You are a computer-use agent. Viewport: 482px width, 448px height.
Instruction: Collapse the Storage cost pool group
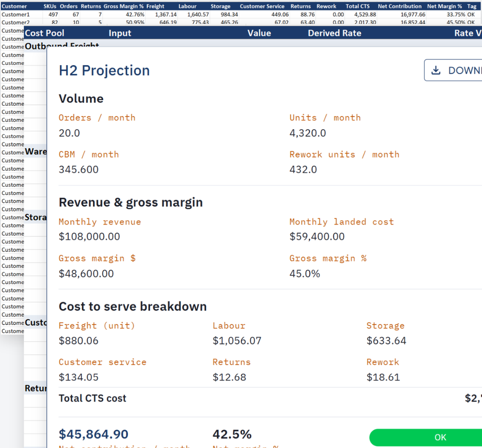(x=36, y=217)
